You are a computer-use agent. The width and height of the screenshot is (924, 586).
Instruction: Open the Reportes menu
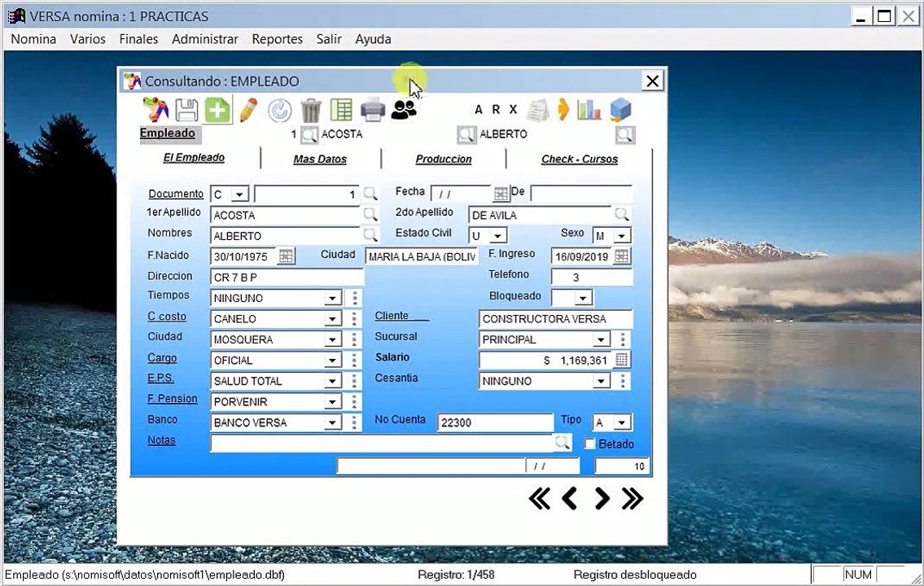point(277,39)
